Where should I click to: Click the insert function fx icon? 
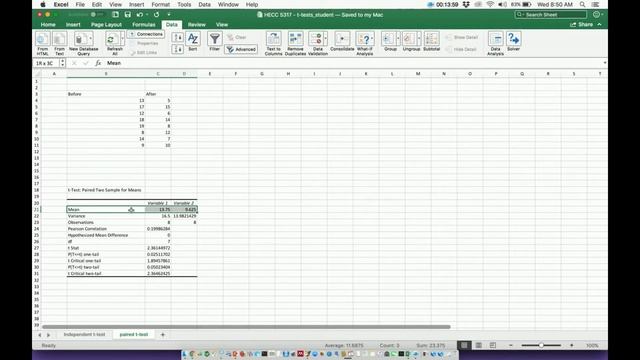(98, 63)
